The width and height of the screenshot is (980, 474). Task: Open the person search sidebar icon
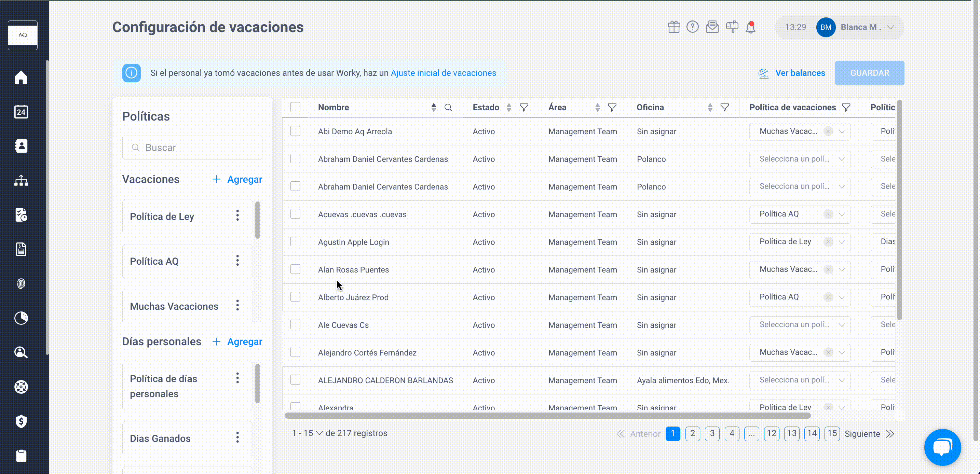(x=21, y=352)
